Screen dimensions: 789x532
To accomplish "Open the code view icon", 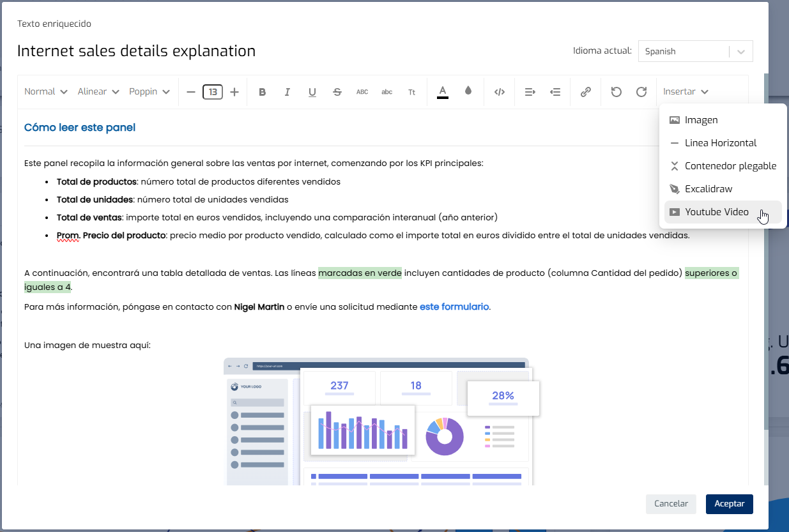I will click(x=499, y=91).
